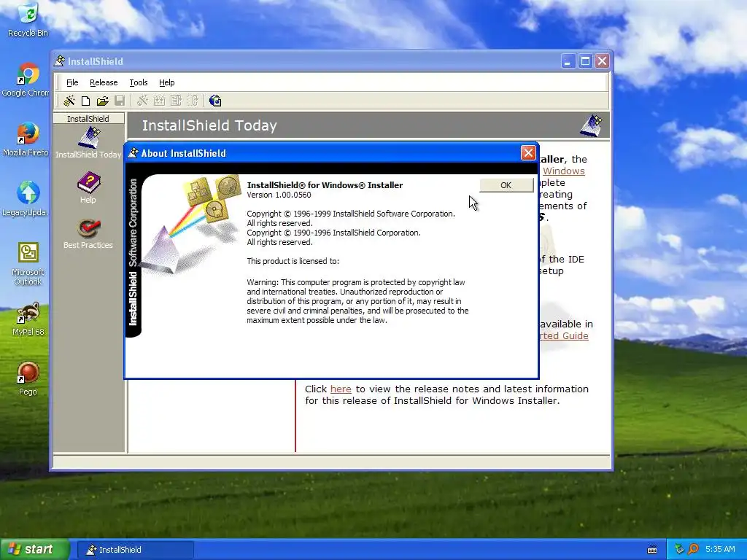This screenshot has width=747, height=560.
Task: Click the greyed document-with-arrow toolbar icon
Action: (177, 101)
